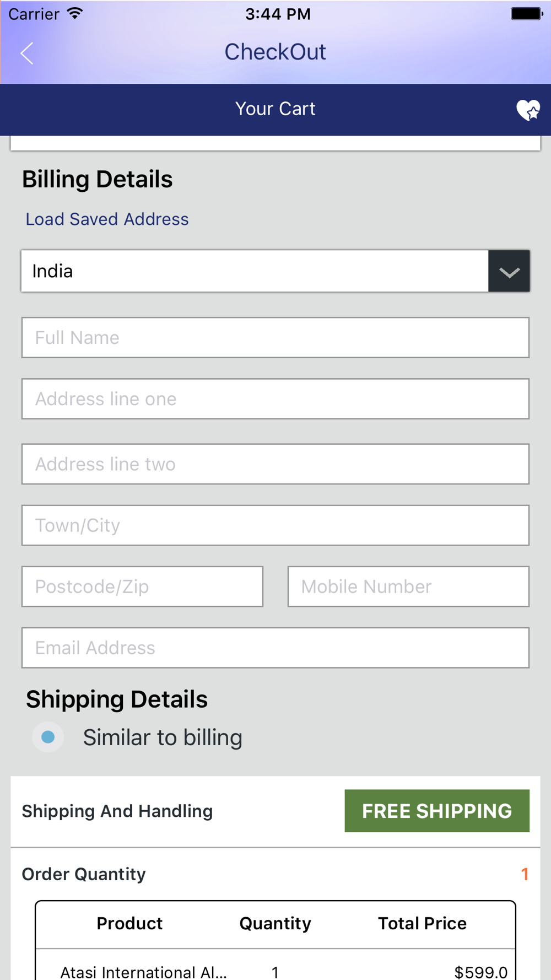
Task: Tap the Your Cart header bar
Action: [275, 110]
